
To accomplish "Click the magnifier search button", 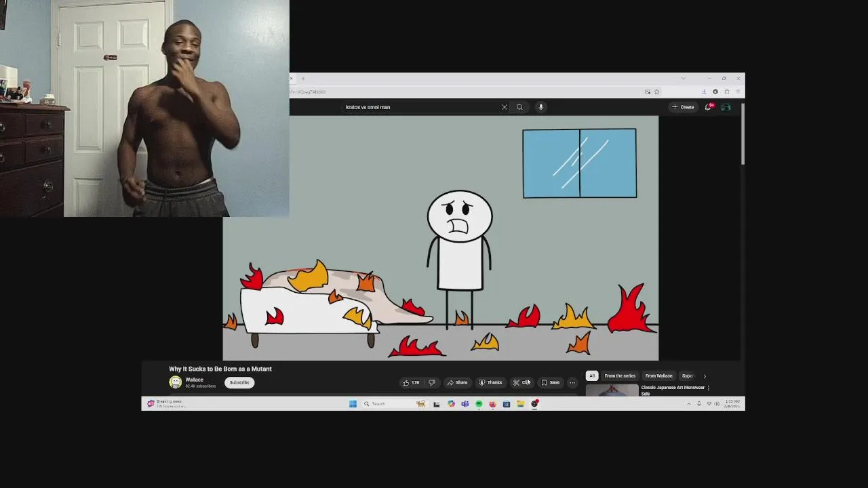I will [x=519, y=107].
